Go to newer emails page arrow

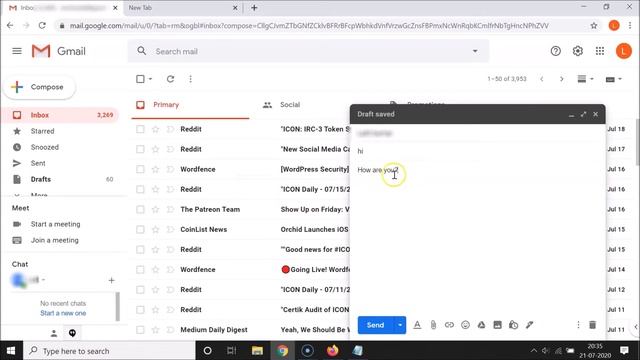click(542, 79)
